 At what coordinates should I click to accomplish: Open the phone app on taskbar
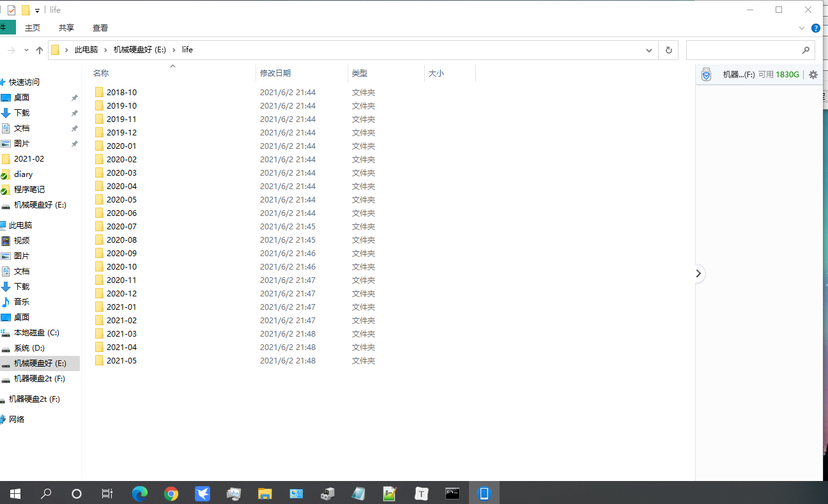(484, 493)
